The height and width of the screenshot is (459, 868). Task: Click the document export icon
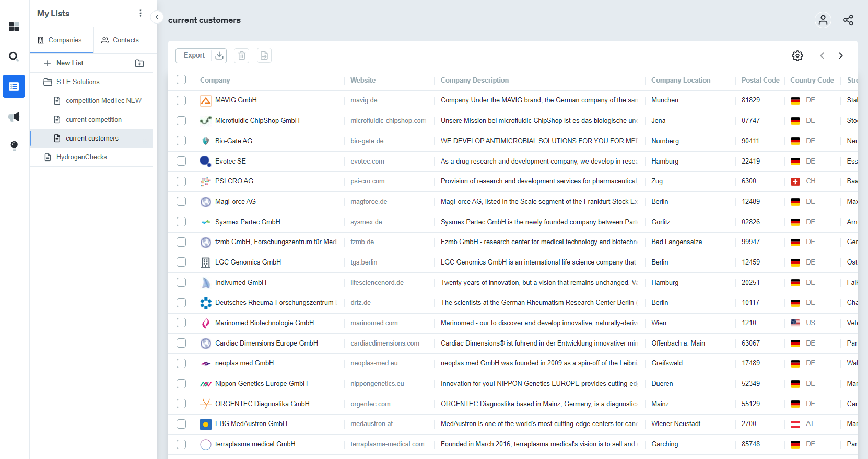click(264, 55)
